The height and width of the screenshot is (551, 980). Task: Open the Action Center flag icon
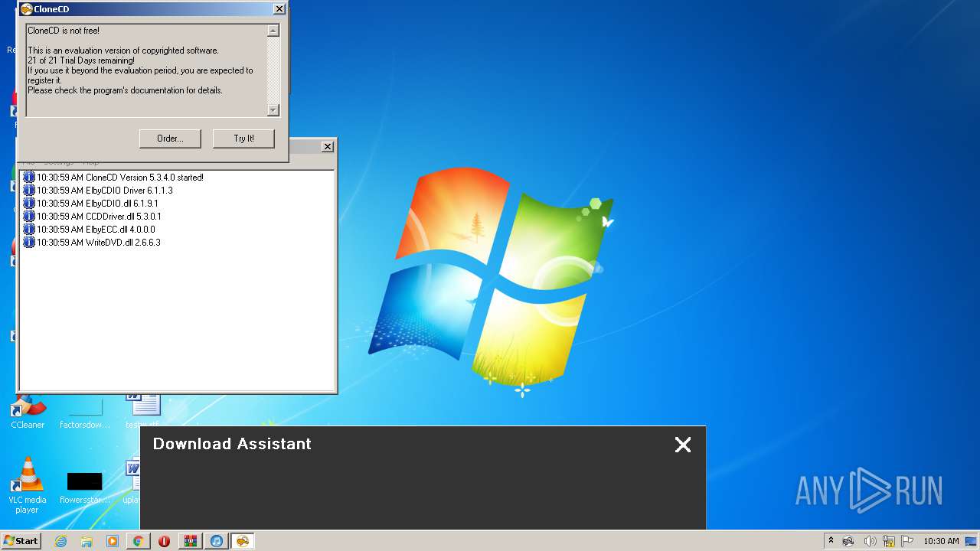click(x=907, y=541)
